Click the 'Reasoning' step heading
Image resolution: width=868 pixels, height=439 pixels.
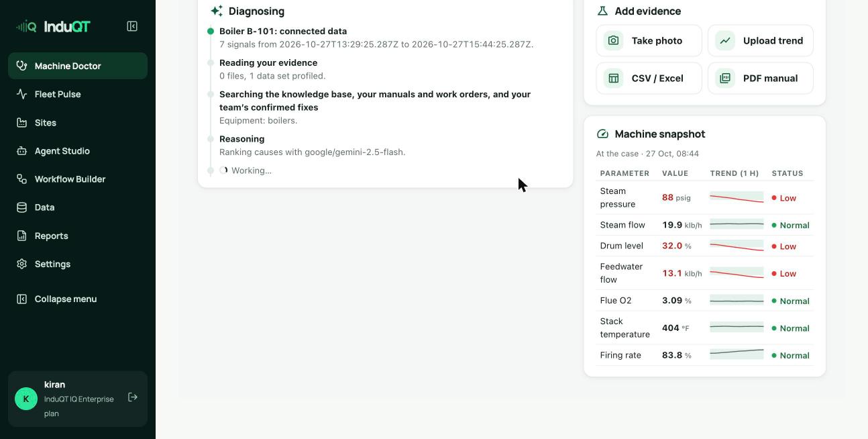[x=241, y=139]
